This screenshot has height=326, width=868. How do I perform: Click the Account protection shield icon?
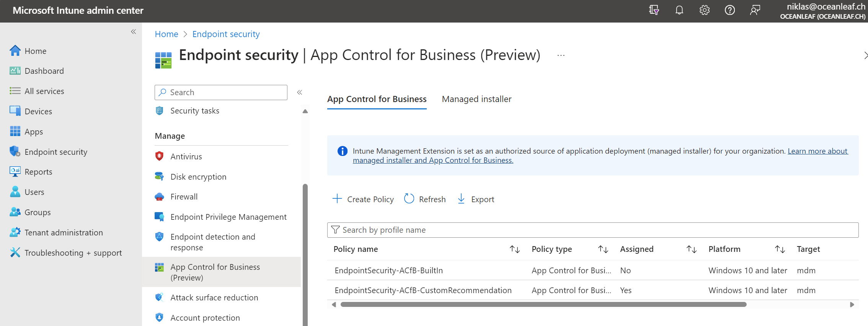click(x=160, y=318)
